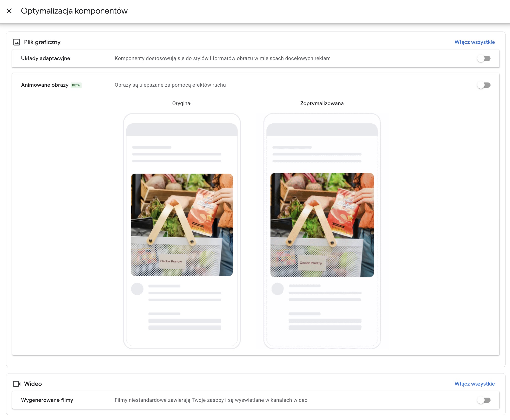
Task: Collapse the Animowane obrazy row
Action: (x=256, y=85)
